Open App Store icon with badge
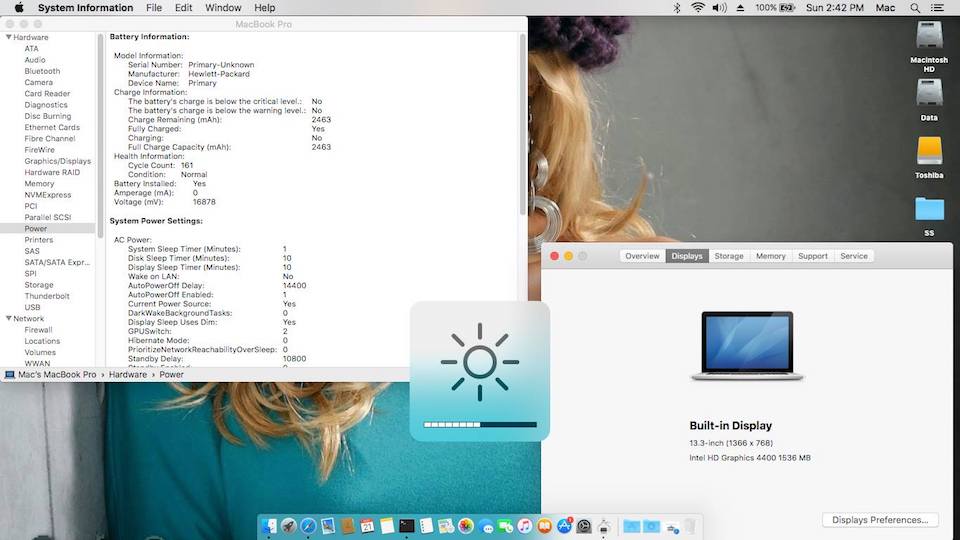 (564, 525)
